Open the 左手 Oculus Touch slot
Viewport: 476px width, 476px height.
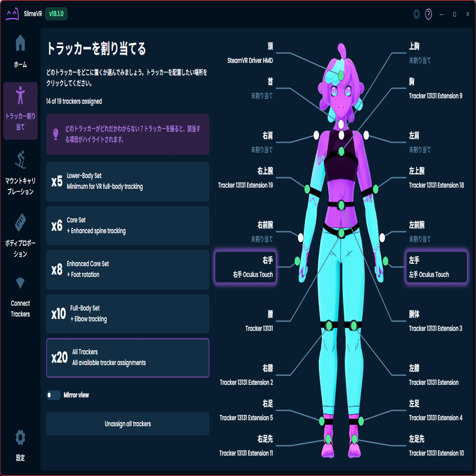pyautogui.click(x=436, y=267)
